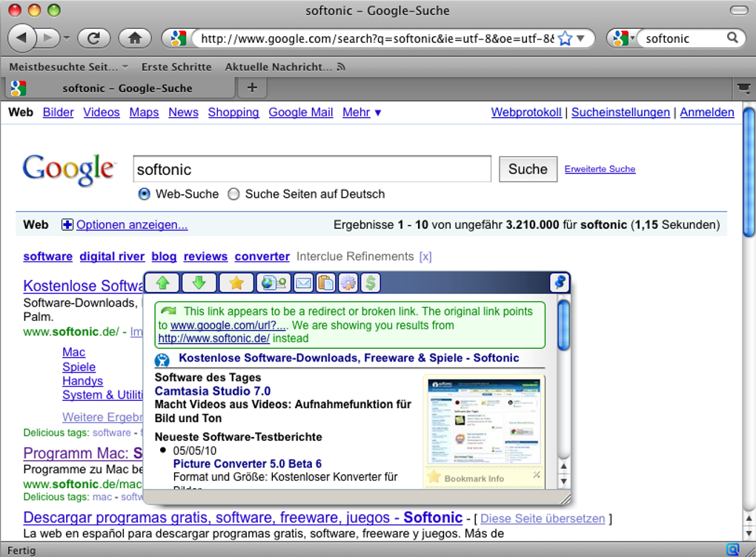Open the Diese Seite übersetzen link
Image resolution: width=756 pixels, height=557 pixels.
click(x=543, y=518)
